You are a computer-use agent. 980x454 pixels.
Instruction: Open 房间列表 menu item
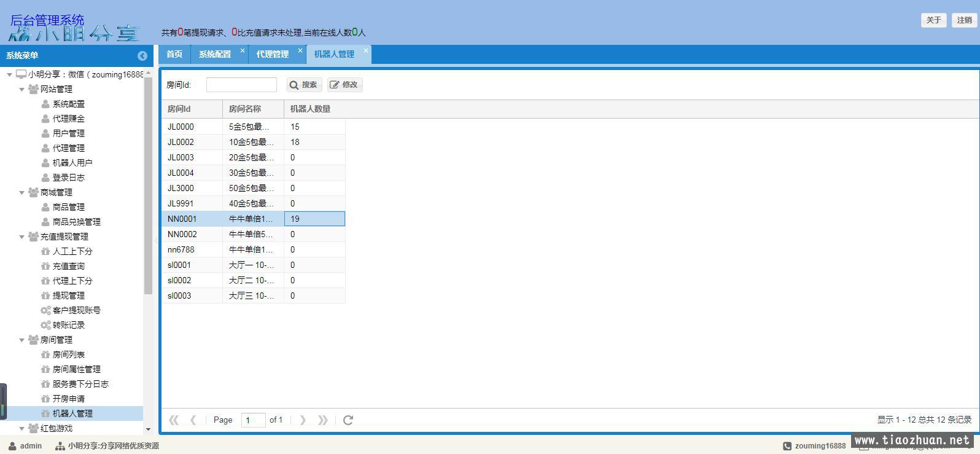(x=69, y=354)
